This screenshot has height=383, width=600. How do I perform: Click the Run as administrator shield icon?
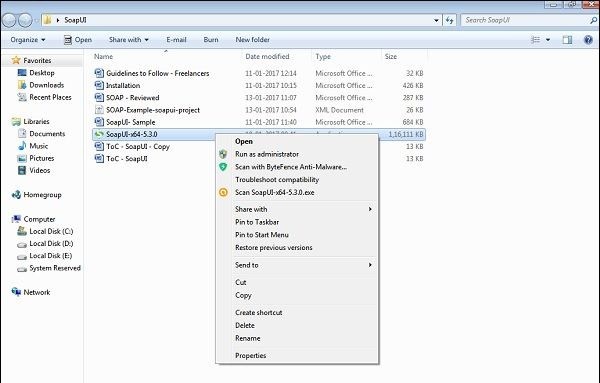point(223,154)
